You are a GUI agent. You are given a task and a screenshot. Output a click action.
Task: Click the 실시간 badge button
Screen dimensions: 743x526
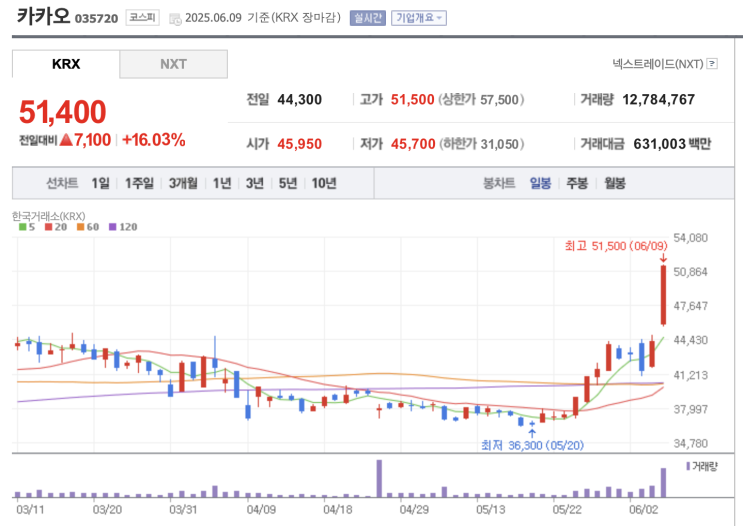368,18
